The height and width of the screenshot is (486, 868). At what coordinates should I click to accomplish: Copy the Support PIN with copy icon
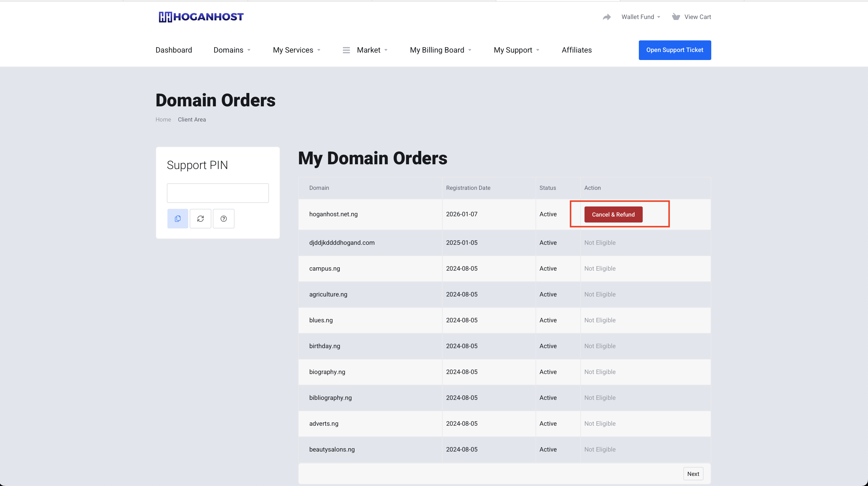click(x=178, y=219)
